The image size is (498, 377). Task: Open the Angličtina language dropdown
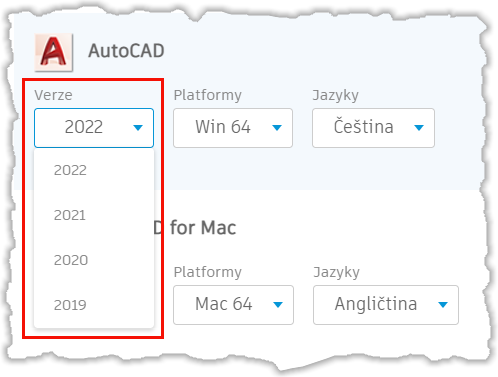pyautogui.click(x=386, y=305)
